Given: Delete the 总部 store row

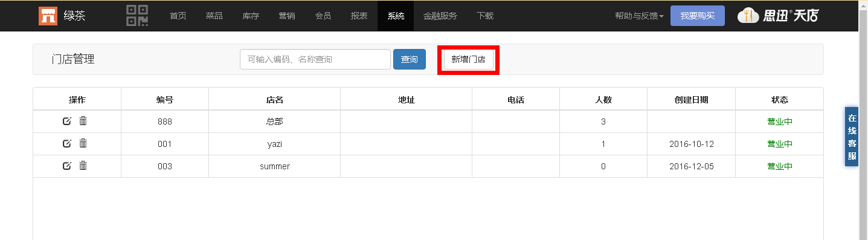Looking at the screenshot, I should (x=83, y=121).
